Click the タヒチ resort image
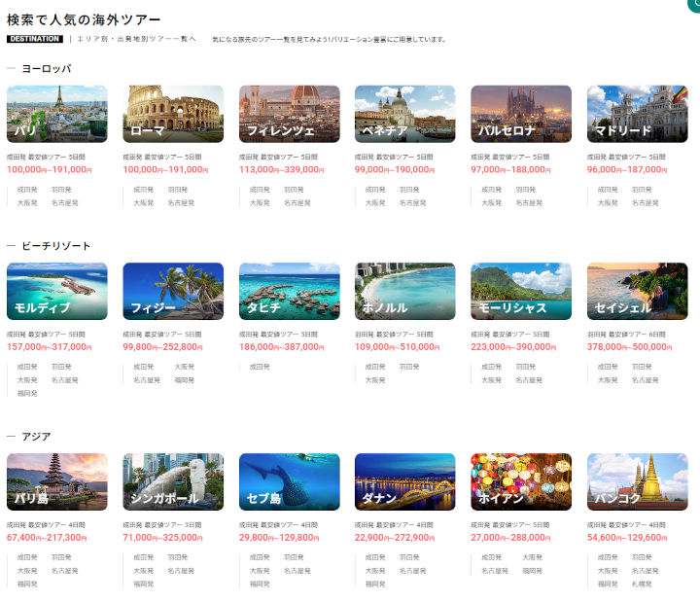Screen dimensions: 700x603 [289, 291]
